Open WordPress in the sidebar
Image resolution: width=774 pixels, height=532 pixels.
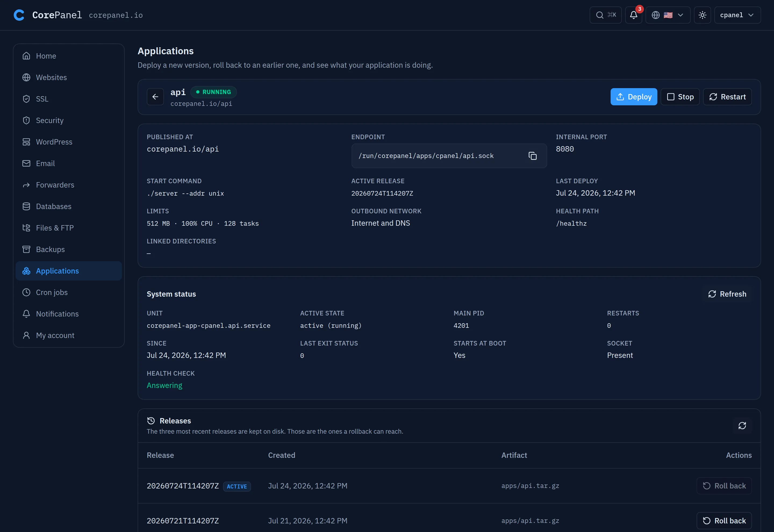[69, 142]
